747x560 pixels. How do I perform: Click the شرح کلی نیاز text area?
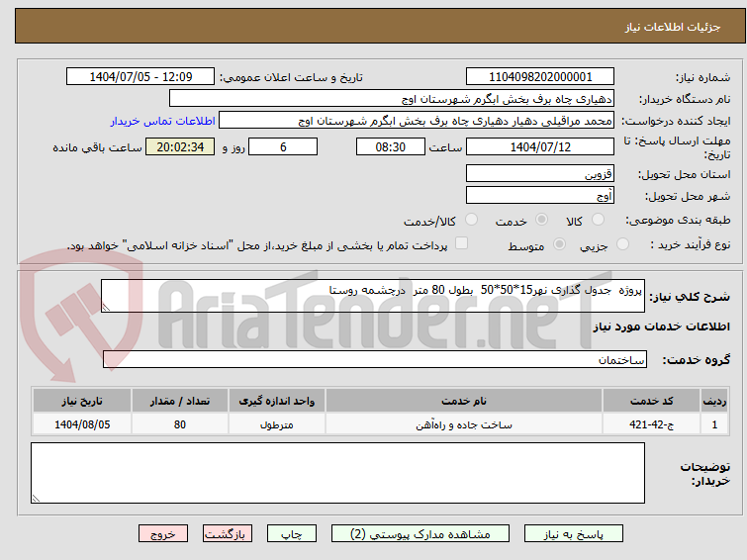point(373,296)
